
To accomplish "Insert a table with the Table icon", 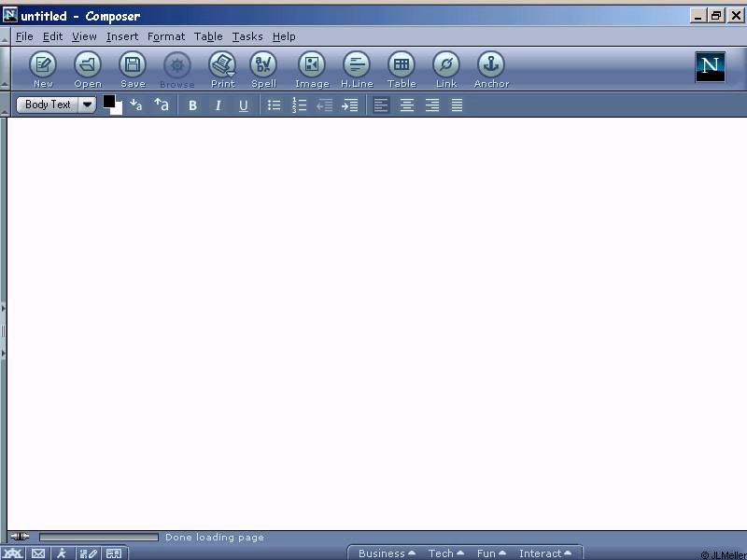I will [x=402, y=69].
